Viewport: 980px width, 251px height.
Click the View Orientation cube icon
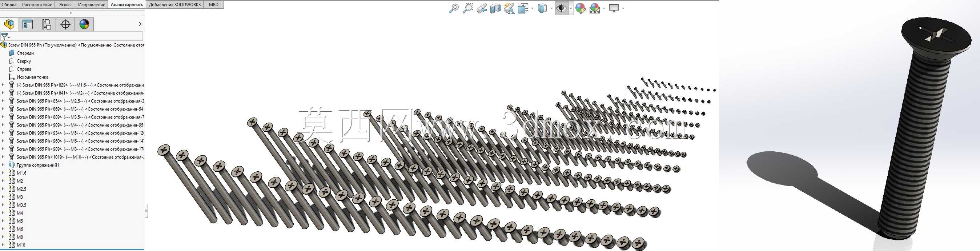click(523, 8)
